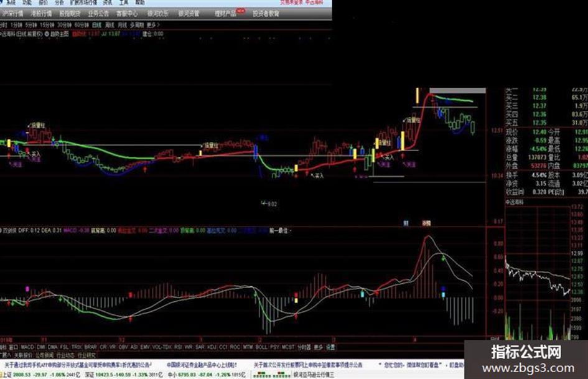Viewport: 588px width, 379px height.
Task: Switch indicator to DMI
Action: [x=41, y=347]
